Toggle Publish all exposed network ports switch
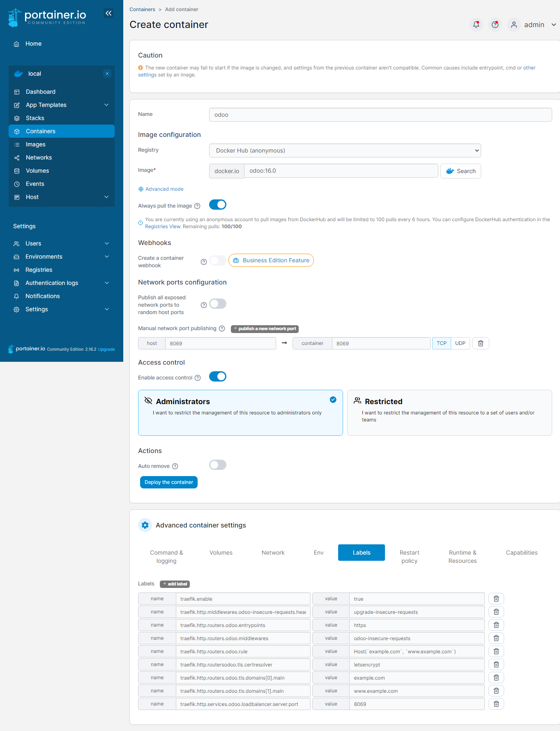The width and height of the screenshot is (560, 731). (218, 304)
